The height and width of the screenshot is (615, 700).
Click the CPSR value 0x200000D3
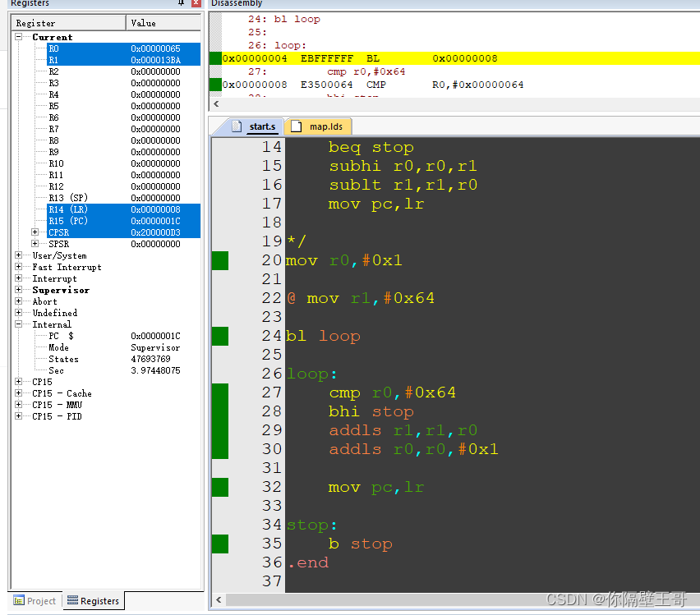click(x=155, y=232)
